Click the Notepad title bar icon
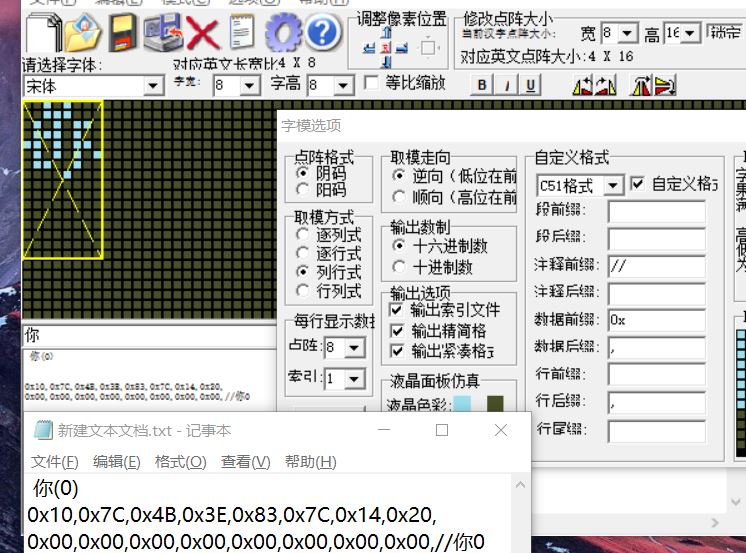This screenshot has width=746, height=553. click(x=43, y=430)
